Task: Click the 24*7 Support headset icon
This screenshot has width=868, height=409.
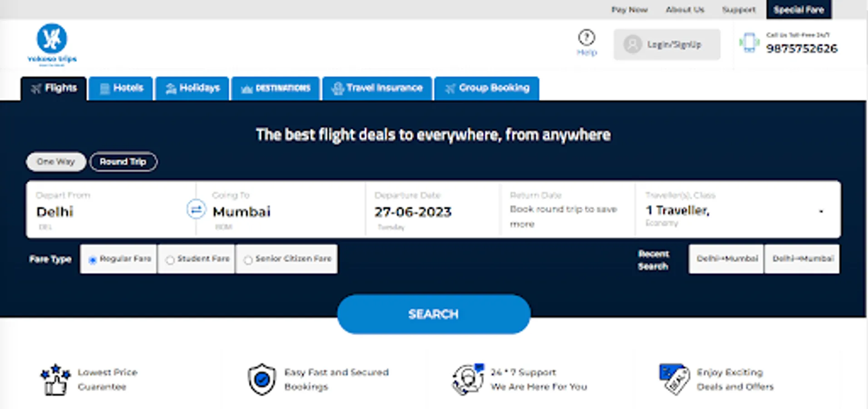Action: point(468,379)
